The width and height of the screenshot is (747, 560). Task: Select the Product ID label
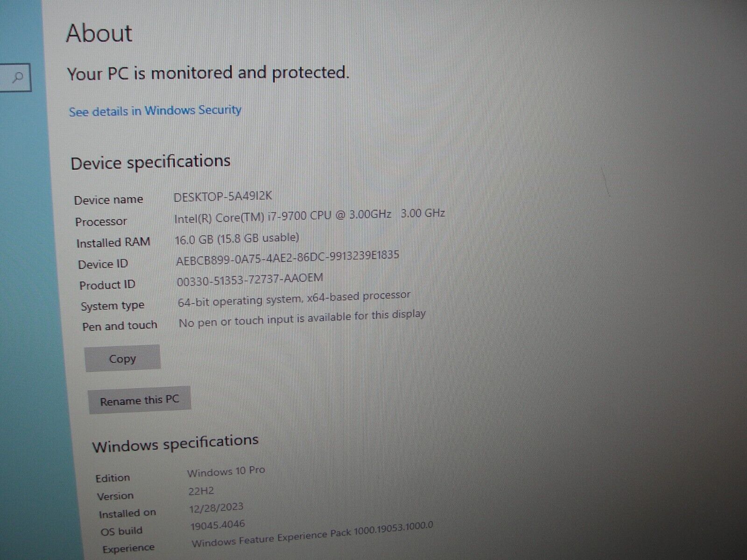coord(107,285)
